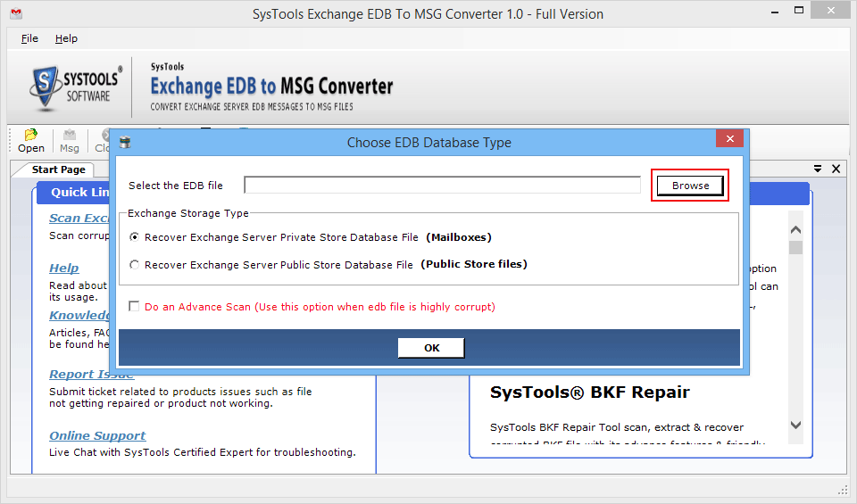Open the Help quick link
Viewport: 857px width, 504px height.
click(64, 269)
